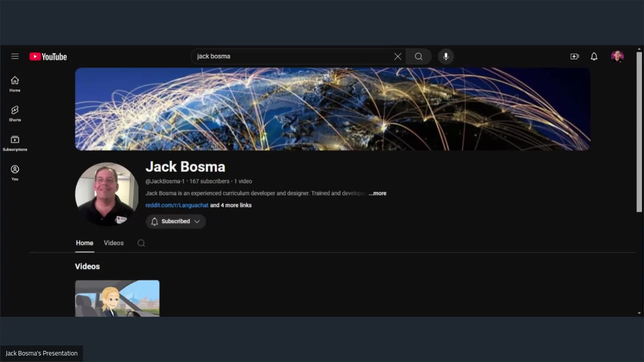Clear the search box with X
This screenshot has height=362, width=644.
(x=397, y=56)
